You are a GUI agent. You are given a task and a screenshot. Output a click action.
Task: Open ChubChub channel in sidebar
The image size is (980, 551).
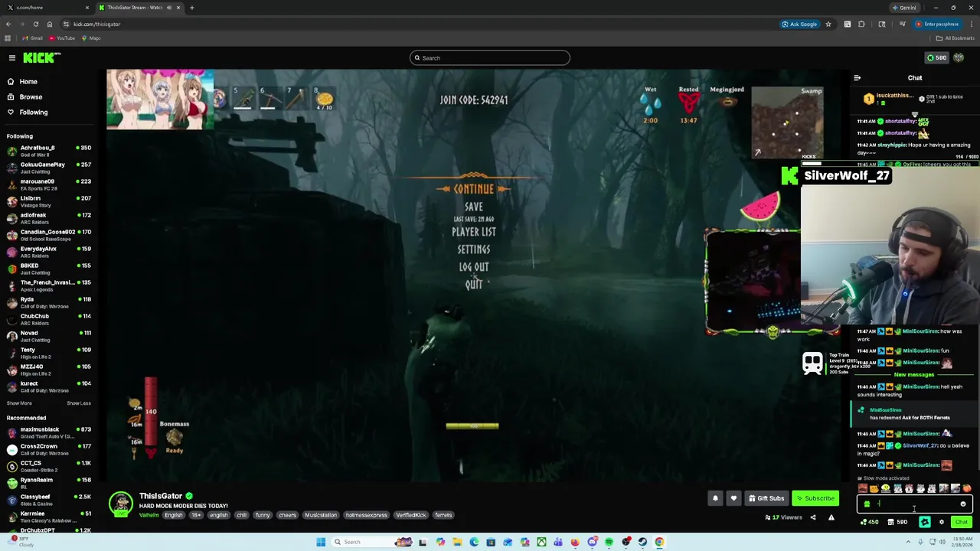click(x=48, y=319)
